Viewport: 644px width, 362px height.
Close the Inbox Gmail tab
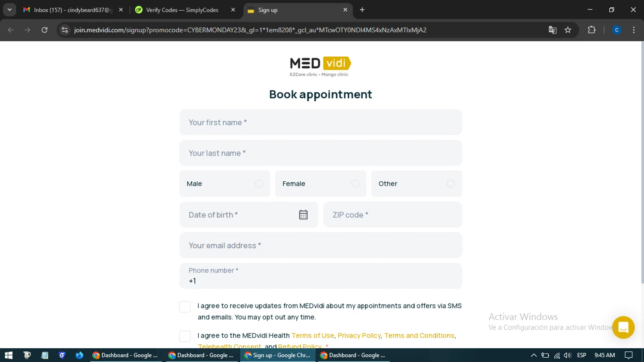click(x=121, y=10)
